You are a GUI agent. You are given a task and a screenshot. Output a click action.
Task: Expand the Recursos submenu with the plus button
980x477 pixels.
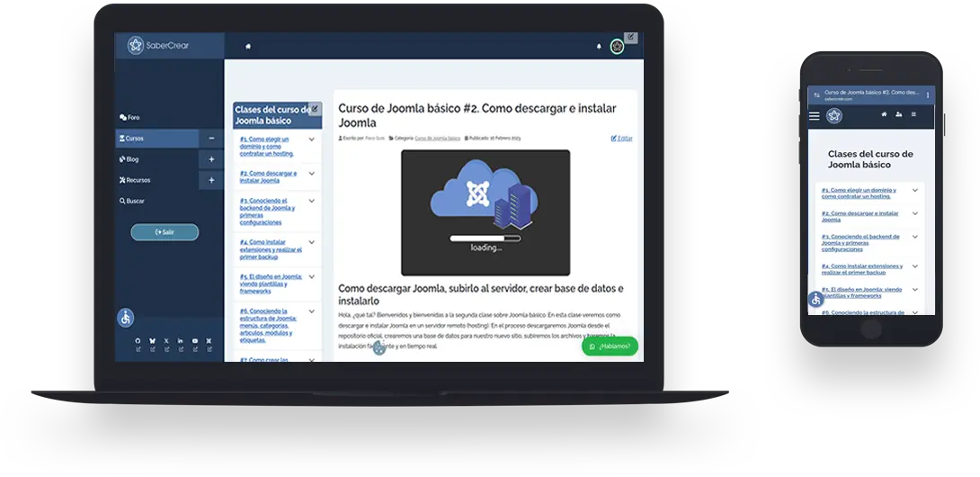(211, 180)
